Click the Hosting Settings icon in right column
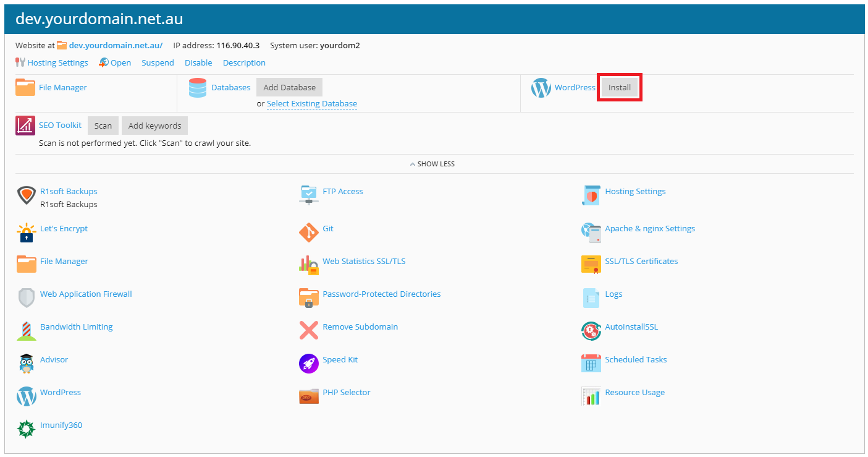 (x=591, y=195)
